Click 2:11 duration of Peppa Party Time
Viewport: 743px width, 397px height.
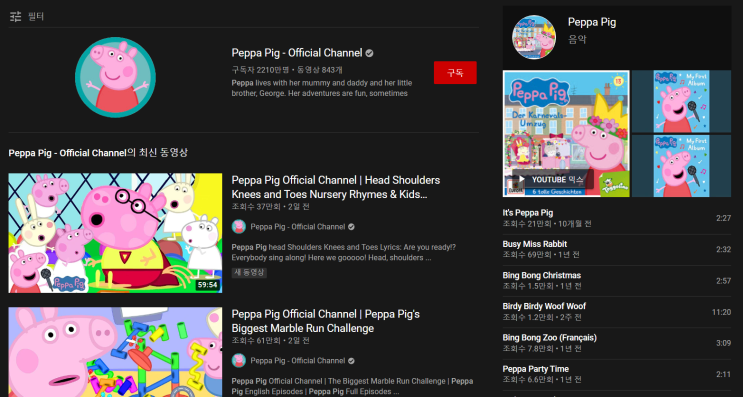coord(723,374)
